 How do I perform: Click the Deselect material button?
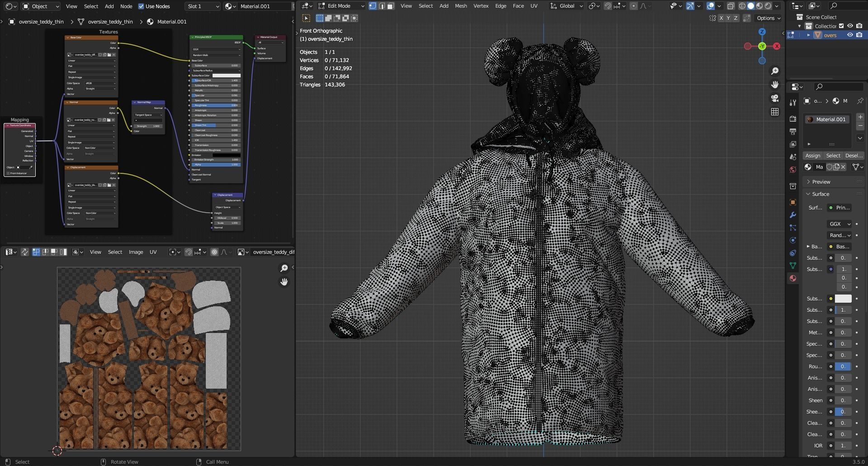(854, 156)
